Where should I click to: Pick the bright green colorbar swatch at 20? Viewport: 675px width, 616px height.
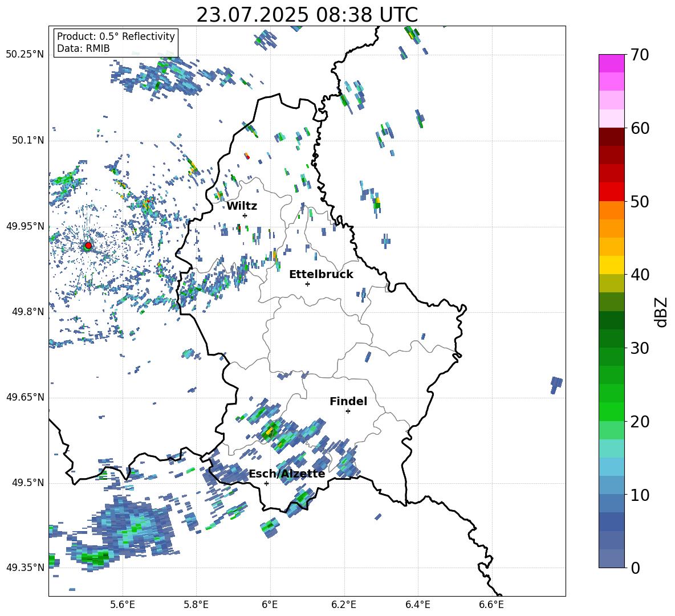coord(611,411)
